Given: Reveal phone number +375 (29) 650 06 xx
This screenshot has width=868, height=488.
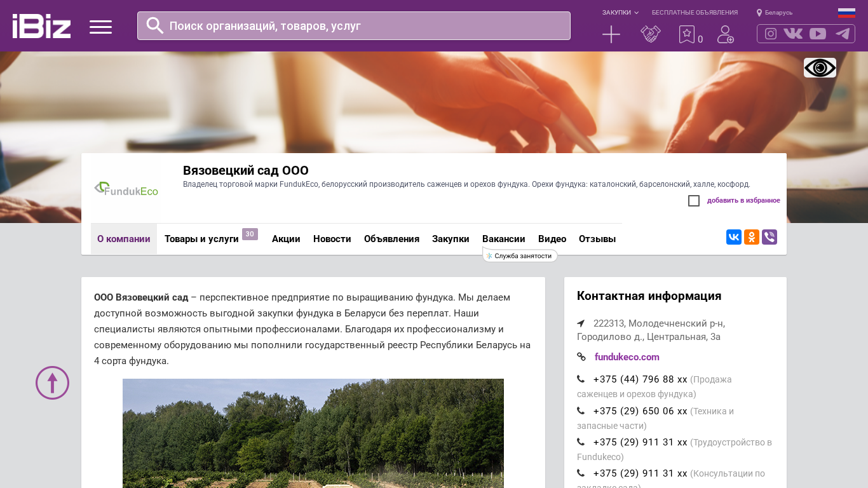Looking at the screenshot, I should pos(641,411).
